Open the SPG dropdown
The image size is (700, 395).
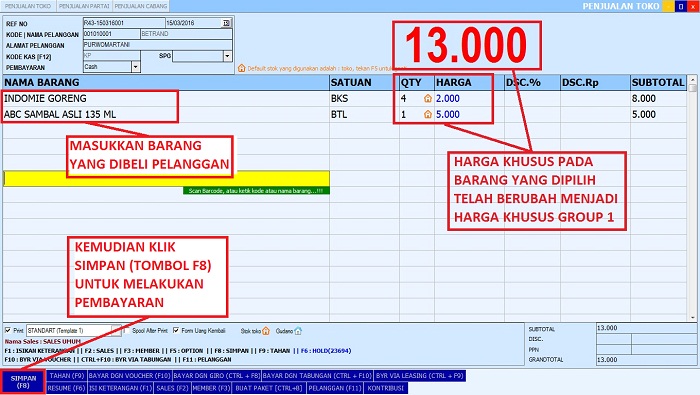(227, 56)
